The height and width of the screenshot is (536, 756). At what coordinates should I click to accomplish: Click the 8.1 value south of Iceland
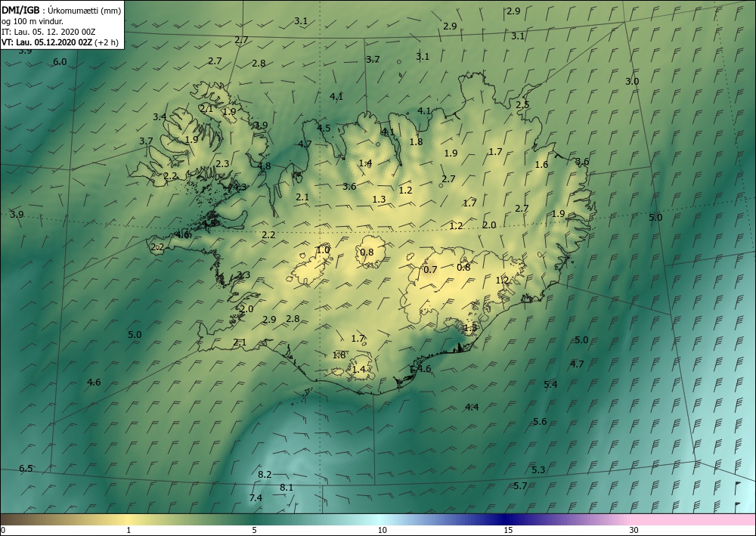click(x=287, y=488)
